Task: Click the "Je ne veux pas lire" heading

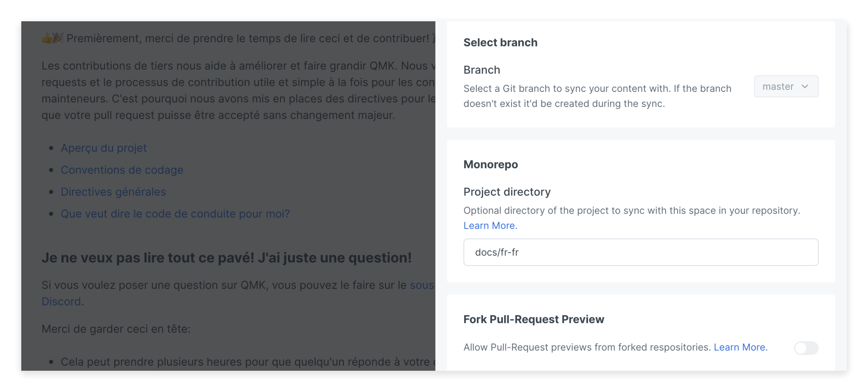Action: click(226, 258)
